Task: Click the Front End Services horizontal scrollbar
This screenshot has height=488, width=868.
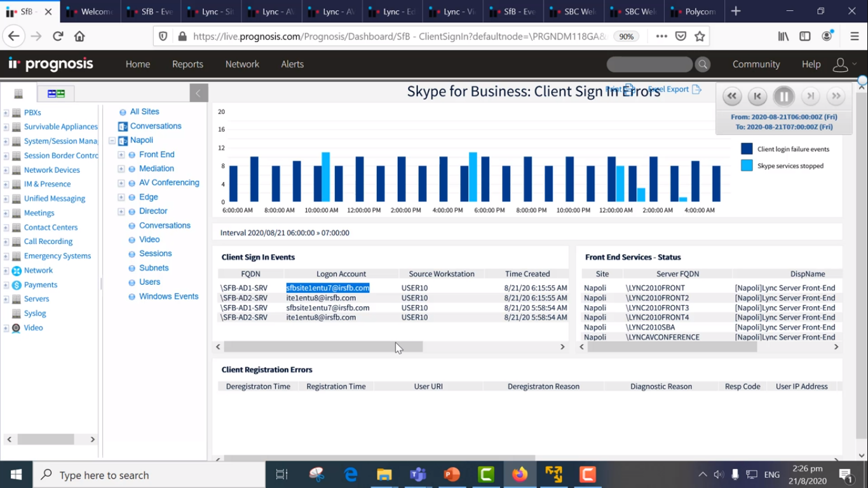Action: [672, 347]
